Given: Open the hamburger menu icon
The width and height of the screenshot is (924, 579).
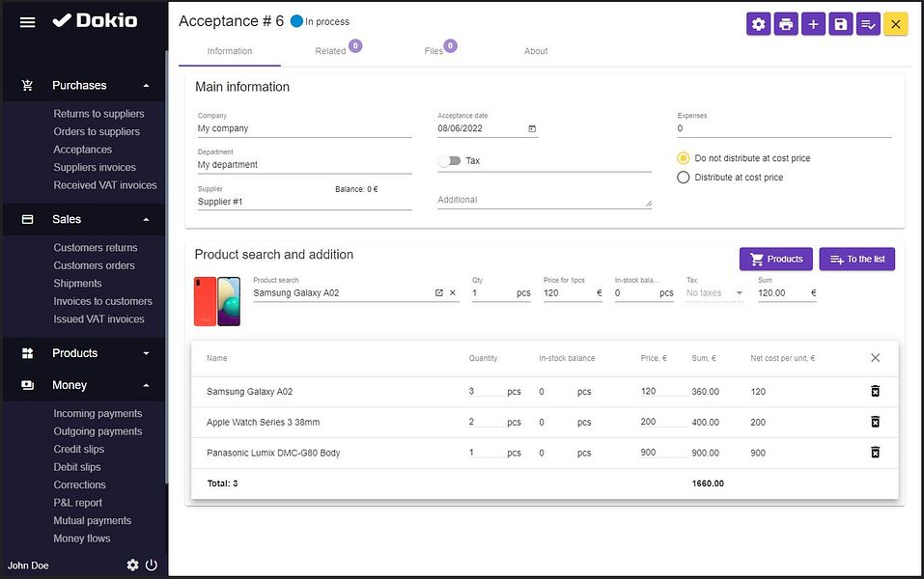Looking at the screenshot, I should [27, 22].
